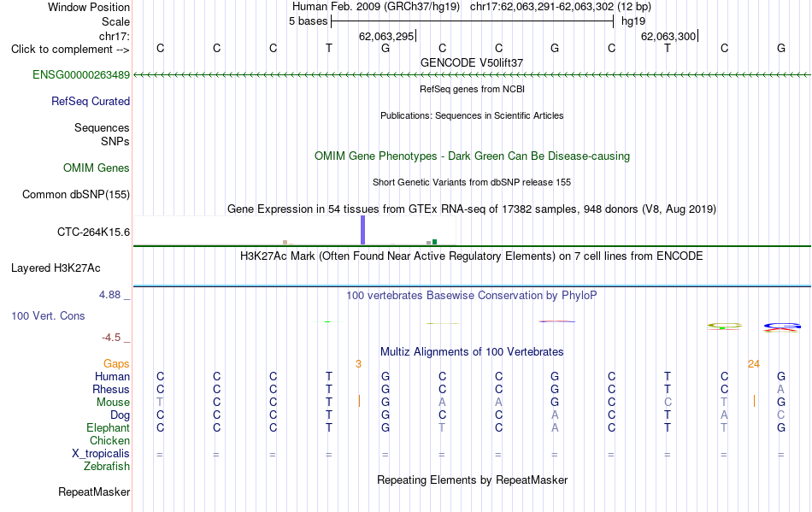Click 'Repeating Elements by RepeatMasker' title
812x512 pixels.
point(472,480)
